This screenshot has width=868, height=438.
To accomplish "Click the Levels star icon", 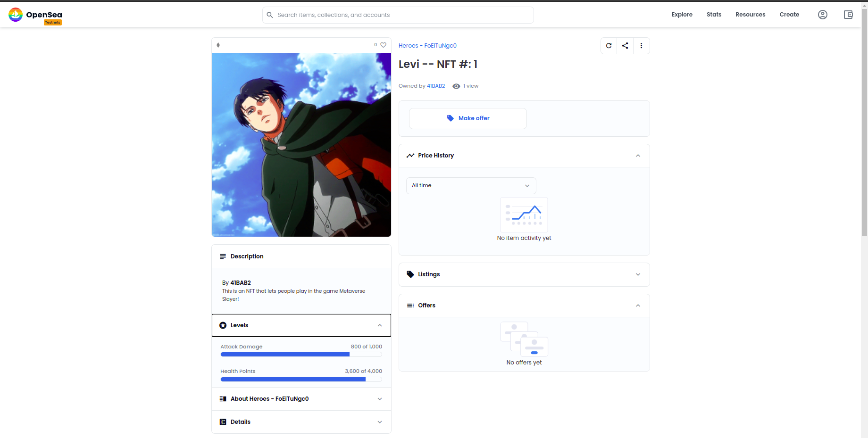I will (x=223, y=325).
